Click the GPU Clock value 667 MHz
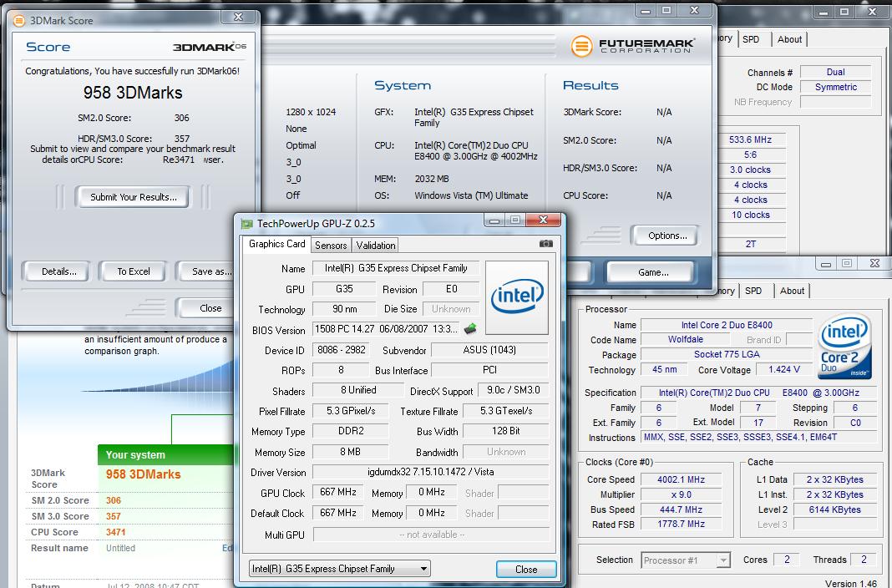Image resolution: width=892 pixels, height=588 pixels. click(x=338, y=492)
